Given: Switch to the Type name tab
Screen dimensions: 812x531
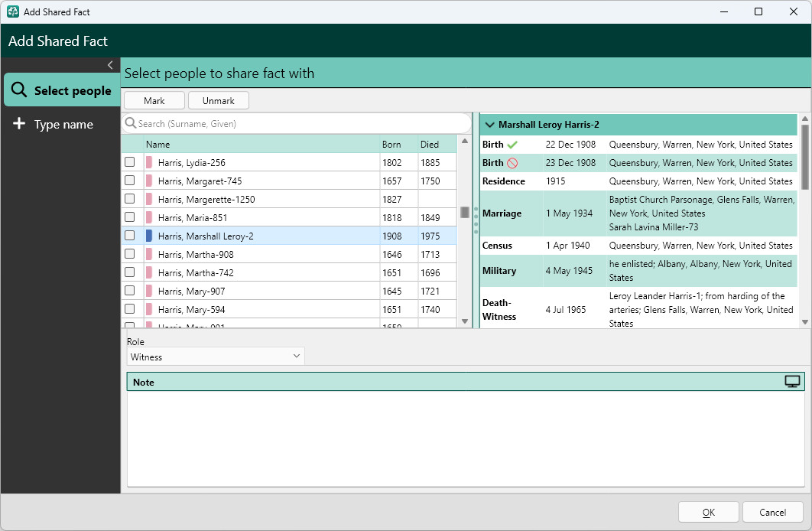Looking at the screenshot, I should (x=62, y=124).
